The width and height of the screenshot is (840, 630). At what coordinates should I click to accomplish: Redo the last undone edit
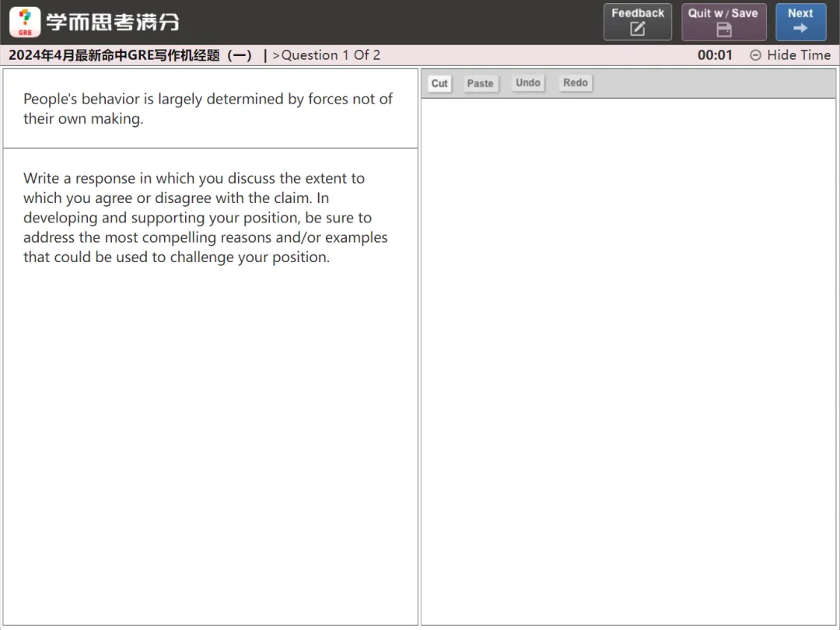coord(576,83)
